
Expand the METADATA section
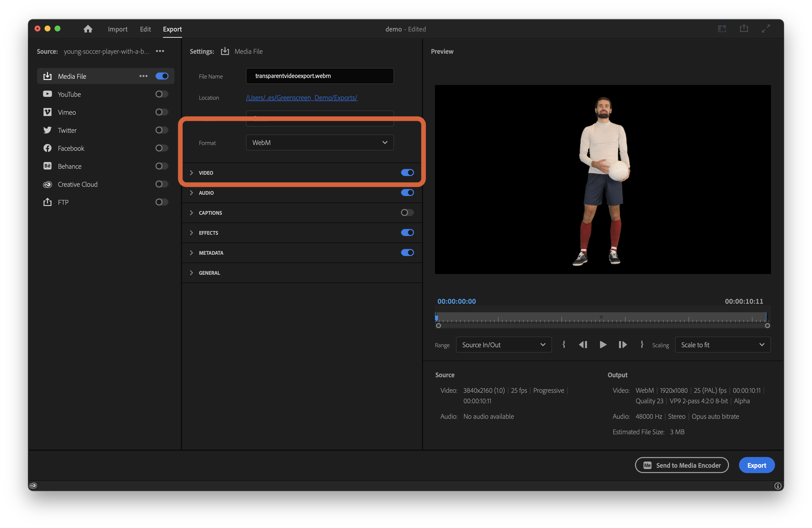[191, 253]
